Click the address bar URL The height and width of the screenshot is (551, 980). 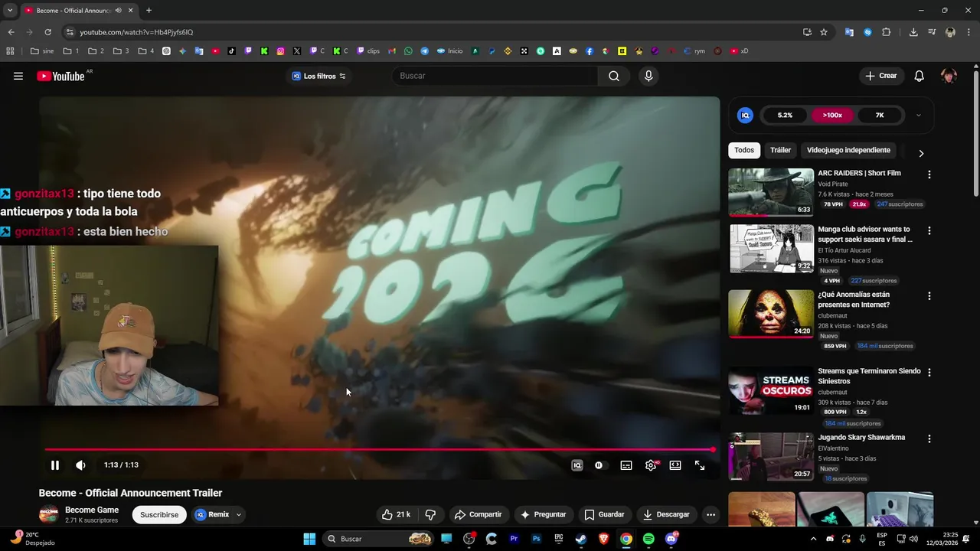(x=136, y=32)
